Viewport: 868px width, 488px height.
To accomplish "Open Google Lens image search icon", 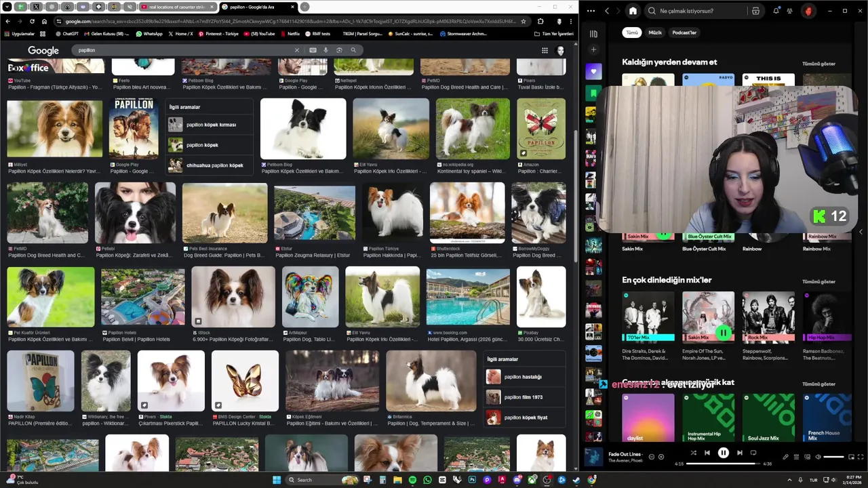I will coord(339,50).
